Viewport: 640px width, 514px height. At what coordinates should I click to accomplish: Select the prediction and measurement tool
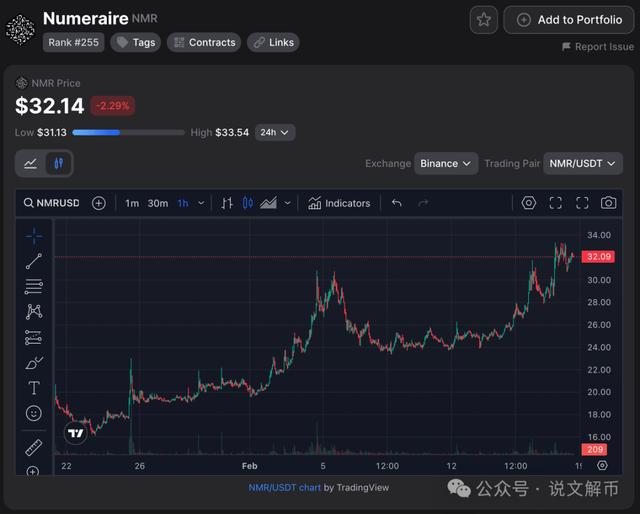click(x=33, y=338)
